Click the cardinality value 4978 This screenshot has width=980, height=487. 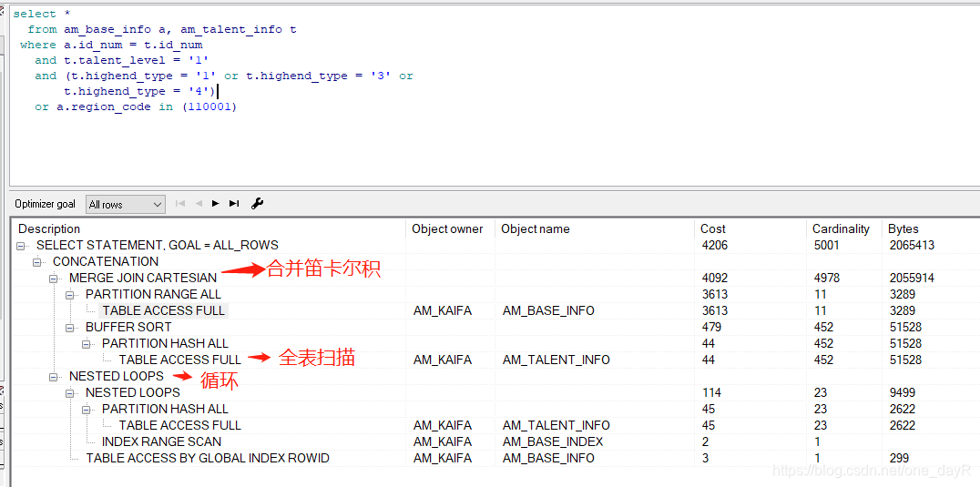coord(828,278)
